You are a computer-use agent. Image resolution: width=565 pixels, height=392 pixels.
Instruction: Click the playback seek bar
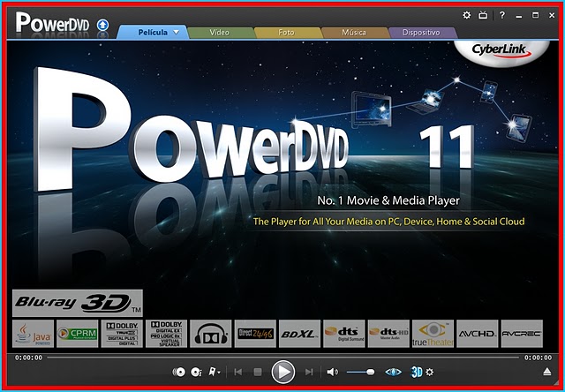click(282, 358)
